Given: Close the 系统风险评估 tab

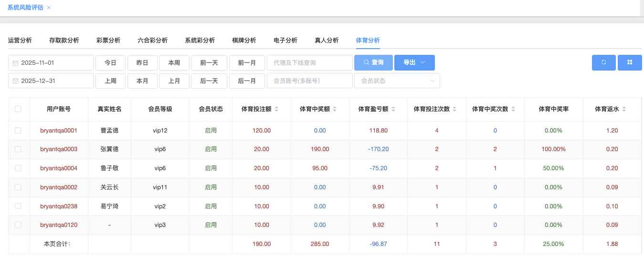Looking at the screenshot, I should pos(49,8).
